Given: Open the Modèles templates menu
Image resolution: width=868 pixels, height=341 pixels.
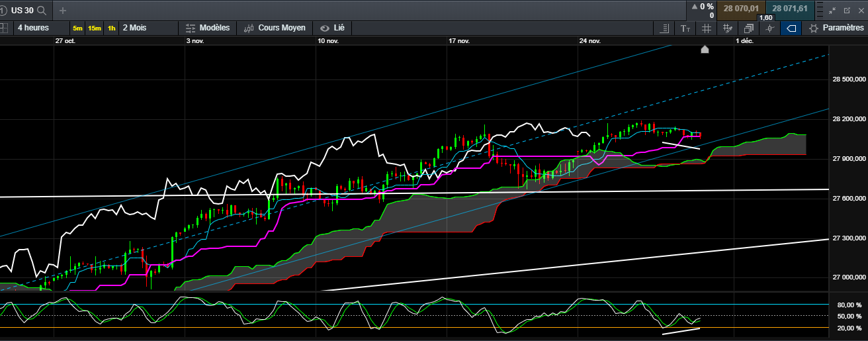Looking at the screenshot, I should (208, 28).
